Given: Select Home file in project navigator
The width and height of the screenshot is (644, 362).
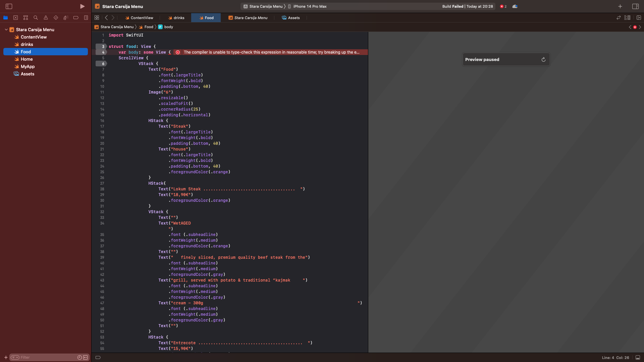Looking at the screenshot, I should click(x=26, y=59).
